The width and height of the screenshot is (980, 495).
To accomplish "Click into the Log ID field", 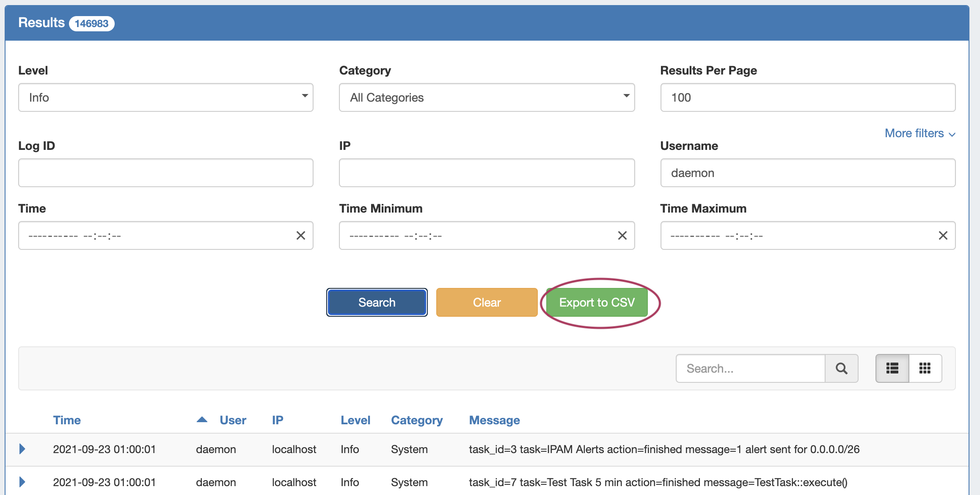I will pos(165,173).
